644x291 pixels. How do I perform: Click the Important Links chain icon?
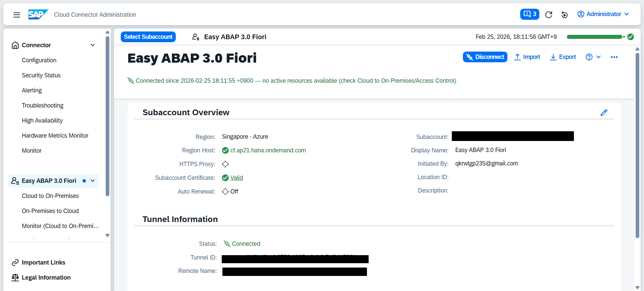[x=15, y=263]
